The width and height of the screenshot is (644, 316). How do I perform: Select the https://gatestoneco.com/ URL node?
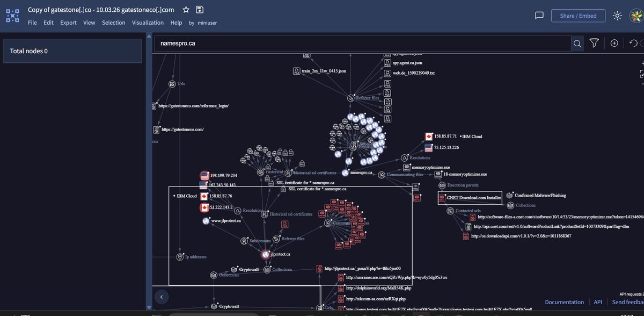(x=157, y=130)
